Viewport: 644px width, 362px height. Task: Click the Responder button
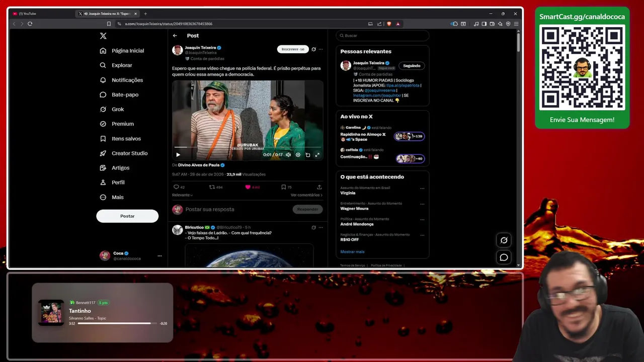coord(307,209)
